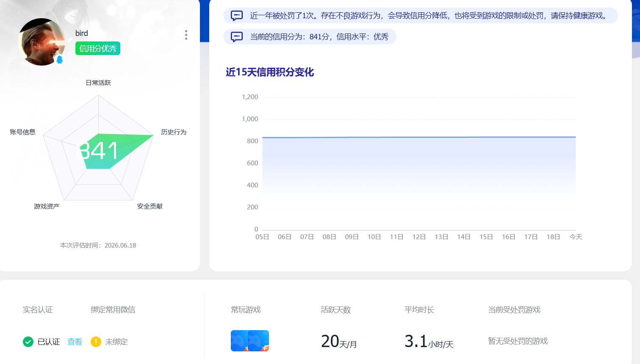
Task: Click the 平均时长 heading
Action: (x=419, y=310)
